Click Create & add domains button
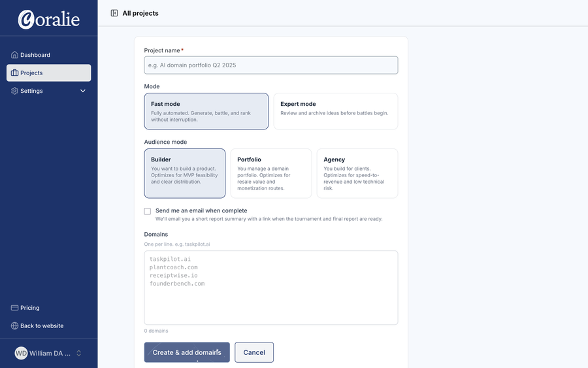 point(187,352)
